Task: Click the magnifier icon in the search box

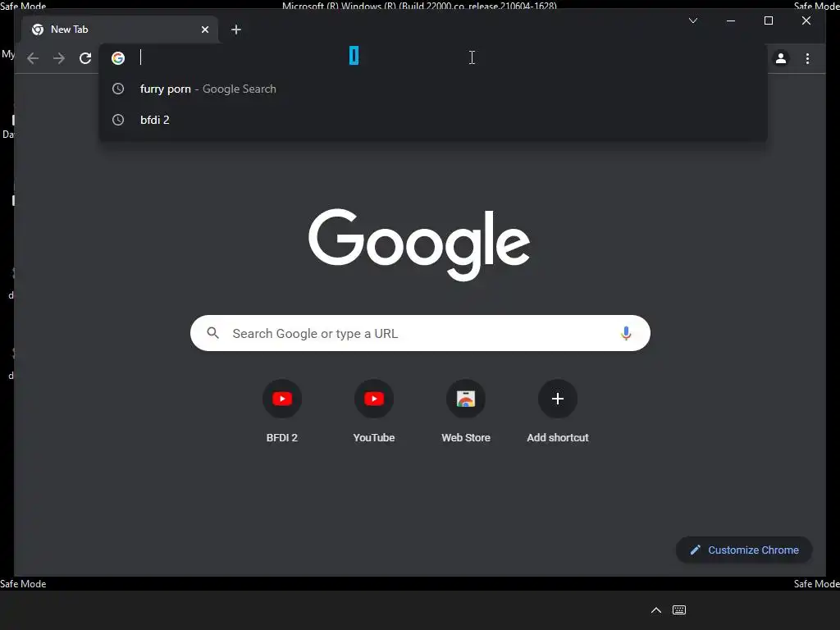Action: pos(212,333)
